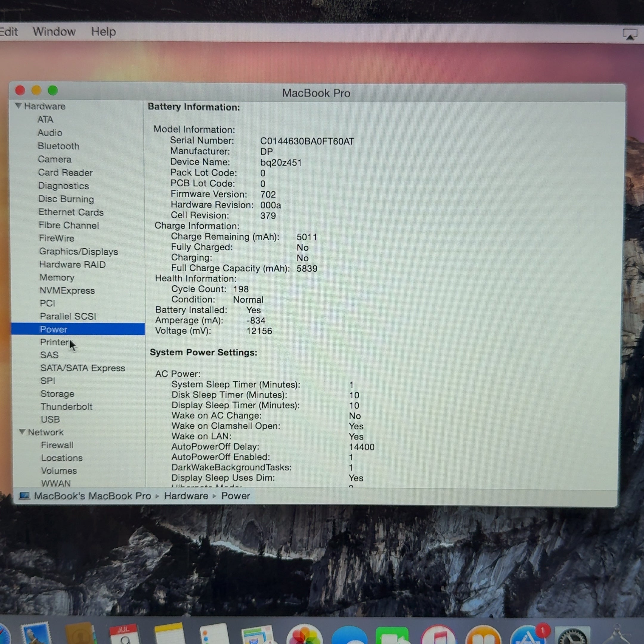Click Hardware in the bottom path bar
Screen dimensions: 644x644
pos(186,496)
